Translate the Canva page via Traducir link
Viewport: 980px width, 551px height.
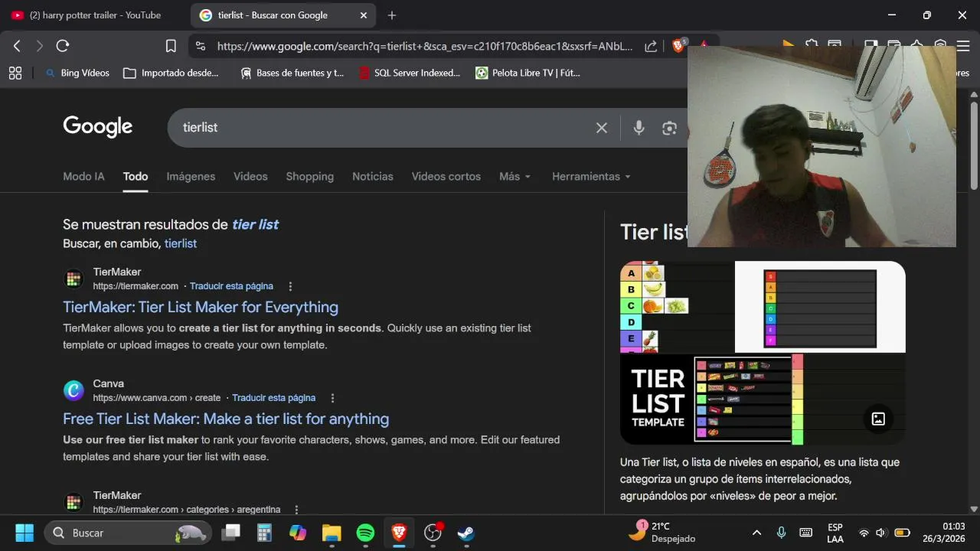tap(273, 398)
